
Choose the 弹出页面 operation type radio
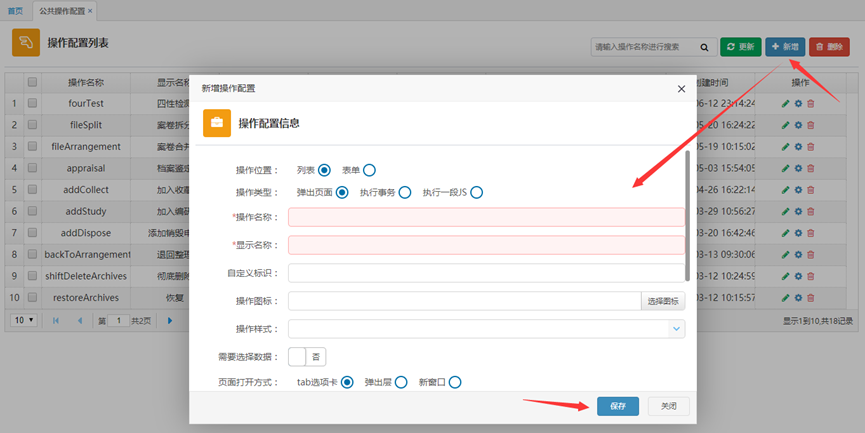pos(342,193)
